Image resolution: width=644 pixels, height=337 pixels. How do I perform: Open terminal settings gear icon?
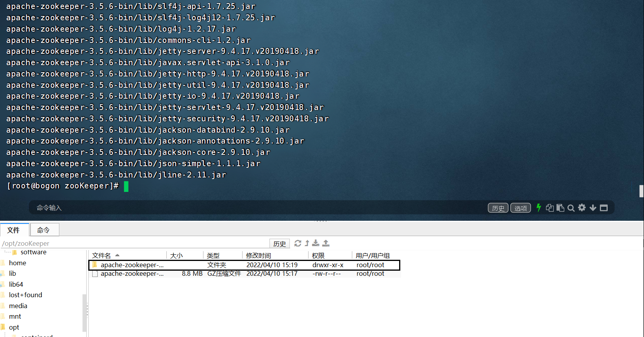[x=582, y=208]
